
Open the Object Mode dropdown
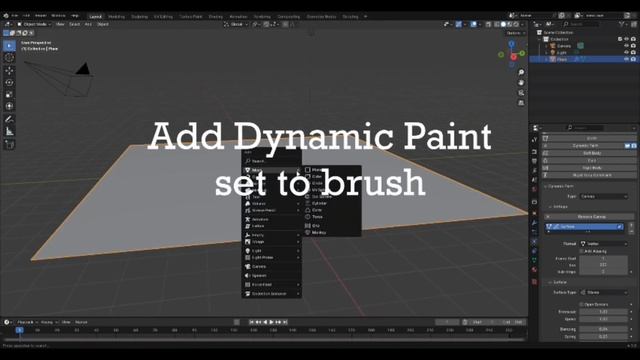coord(34,24)
